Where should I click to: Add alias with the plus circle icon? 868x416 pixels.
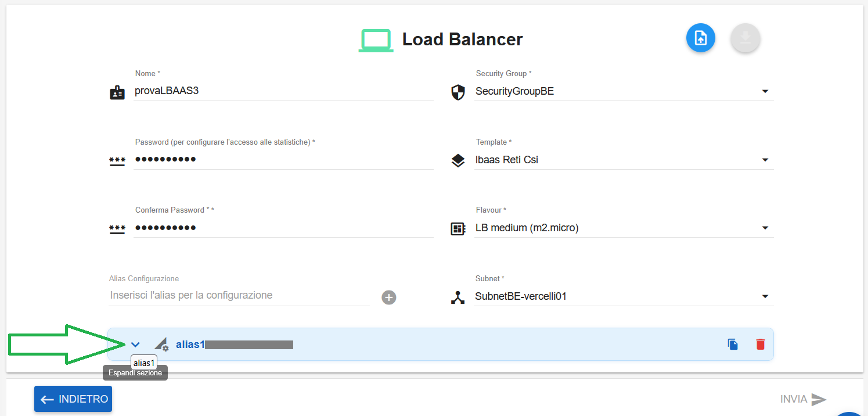point(389,297)
